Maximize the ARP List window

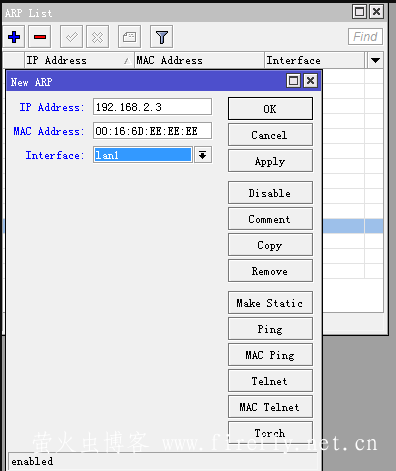[x=359, y=12]
